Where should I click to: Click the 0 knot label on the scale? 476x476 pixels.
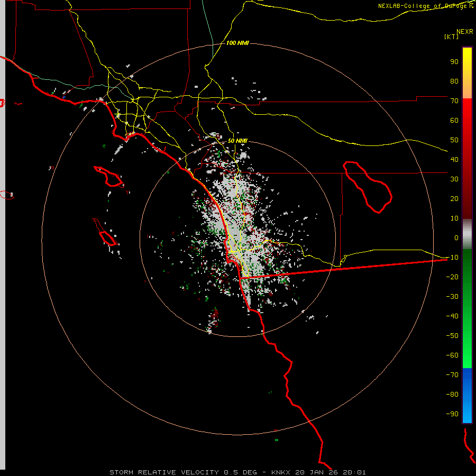(456, 238)
